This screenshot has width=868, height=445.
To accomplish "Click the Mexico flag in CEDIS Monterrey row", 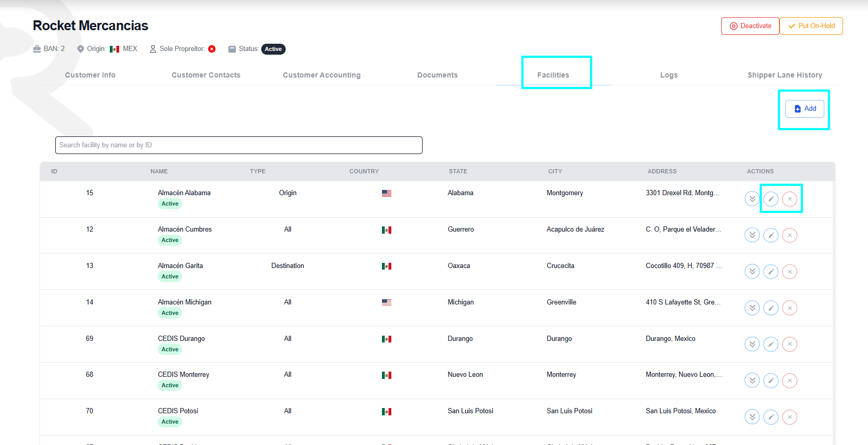I will pyautogui.click(x=387, y=375).
